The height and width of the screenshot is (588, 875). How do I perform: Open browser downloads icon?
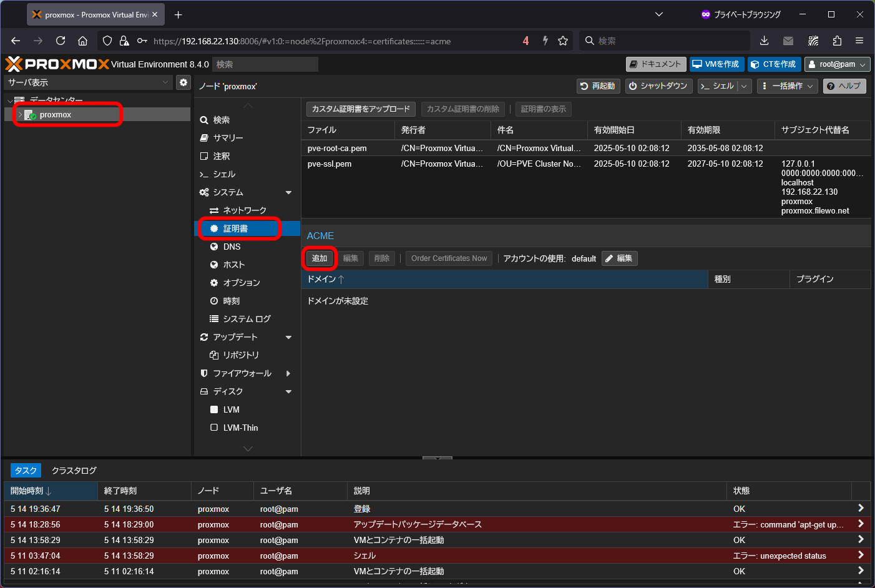coord(764,41)
